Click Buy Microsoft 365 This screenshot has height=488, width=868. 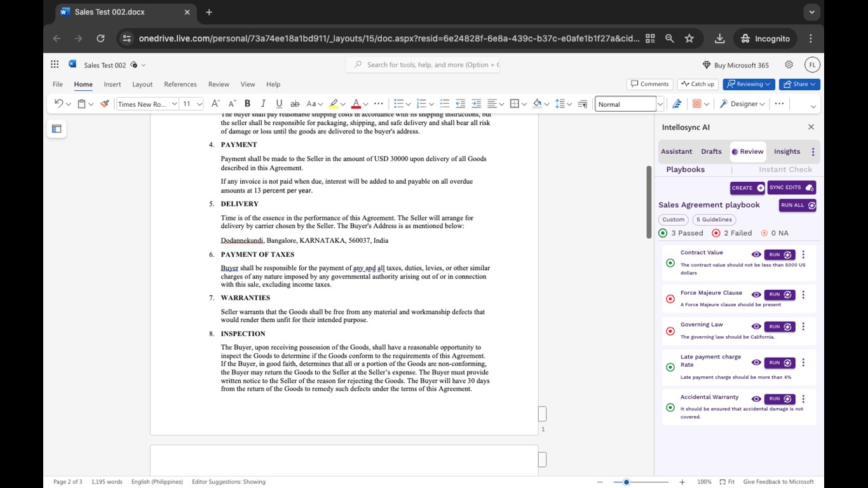tap(735, 65)
